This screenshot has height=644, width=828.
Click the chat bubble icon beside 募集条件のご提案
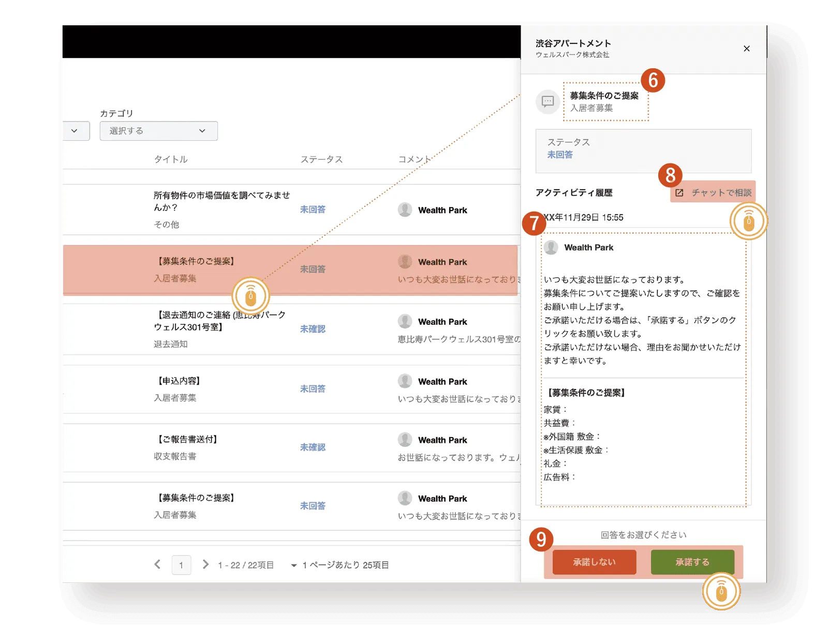(x=548, y=101)
